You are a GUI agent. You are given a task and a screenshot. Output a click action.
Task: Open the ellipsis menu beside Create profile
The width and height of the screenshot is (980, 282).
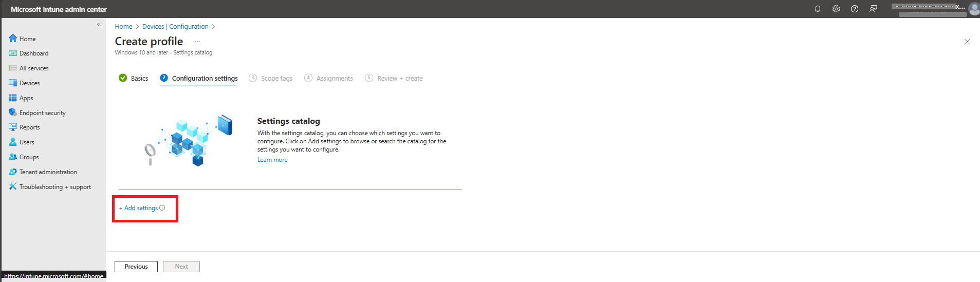tap(197, 42)
